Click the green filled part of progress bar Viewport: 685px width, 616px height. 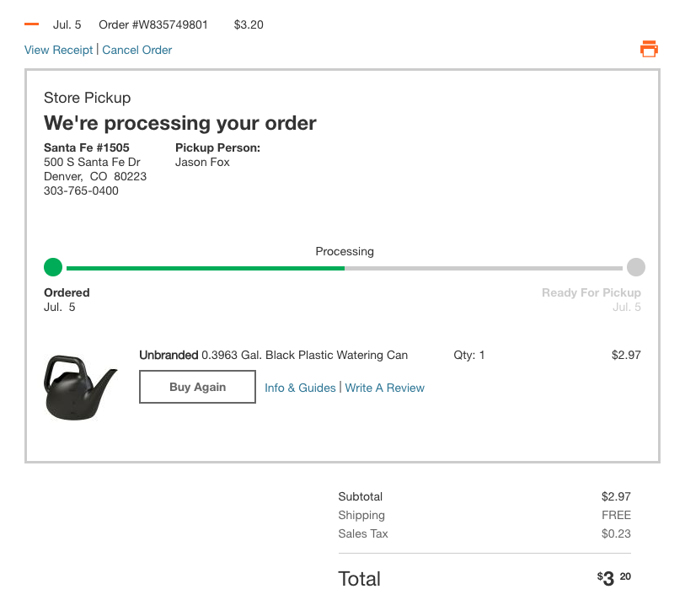(x=205, y=268)
